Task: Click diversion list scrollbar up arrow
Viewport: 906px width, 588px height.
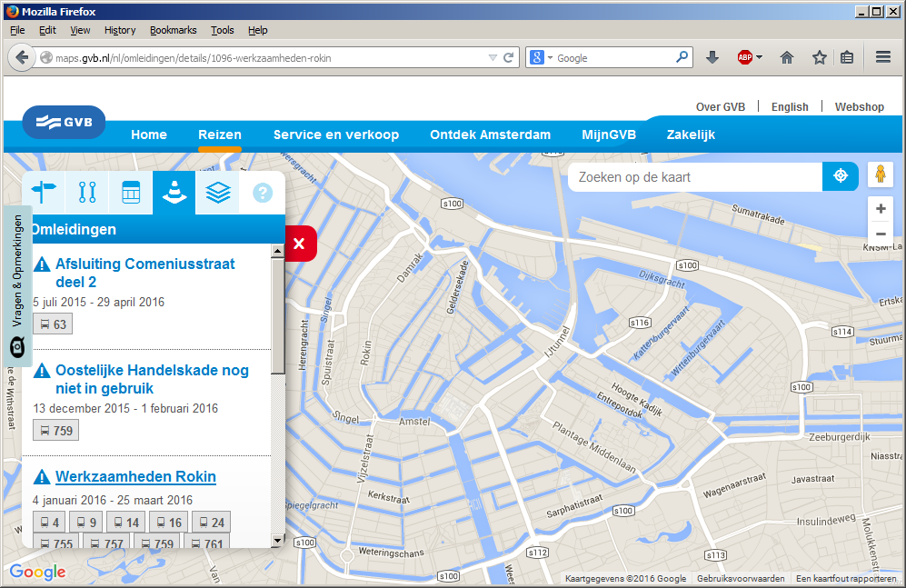Action: pos(277,251)
